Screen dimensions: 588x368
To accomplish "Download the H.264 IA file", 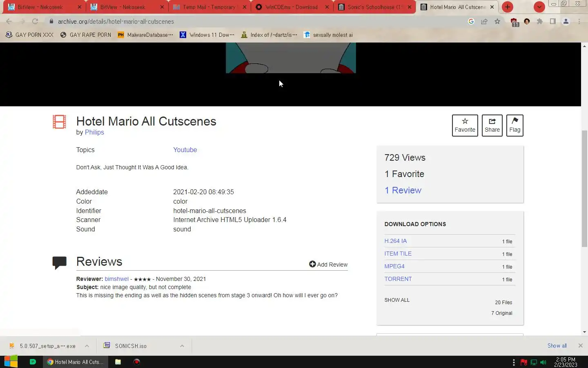I will coord(395,241).
